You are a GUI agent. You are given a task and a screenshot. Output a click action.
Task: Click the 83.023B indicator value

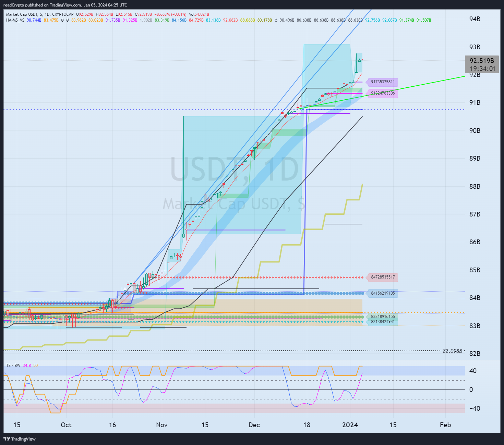tap(96, 20)
